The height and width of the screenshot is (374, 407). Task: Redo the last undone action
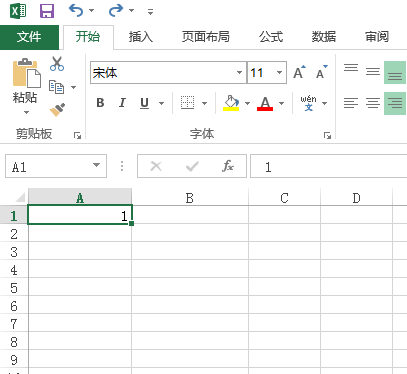pyautogui.click(x=116, y=11)
